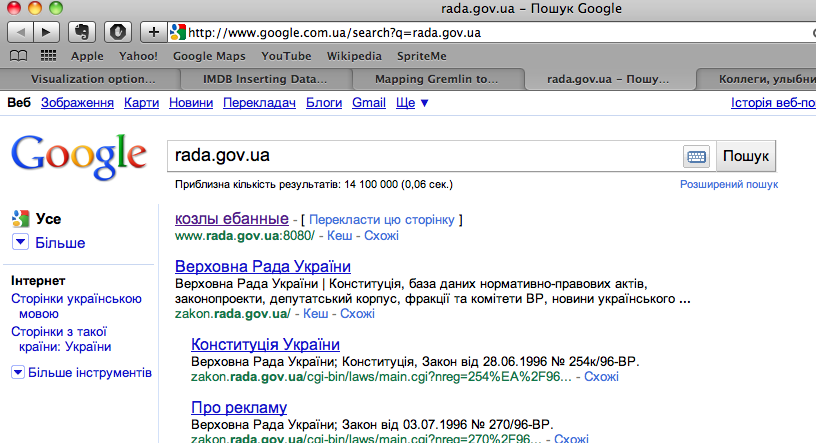Select the rada.gov.ua Пошук tab
816x443 pixels.
point(609,79)
